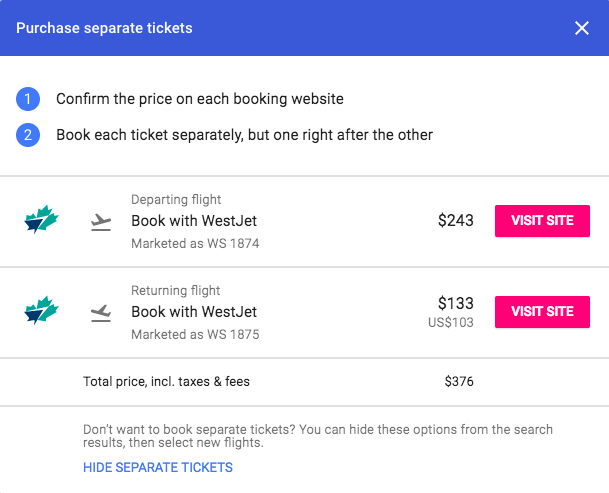609x493 pixels.
Task: Click the WestJet logo on returning flight
Action: pos(41,310)
